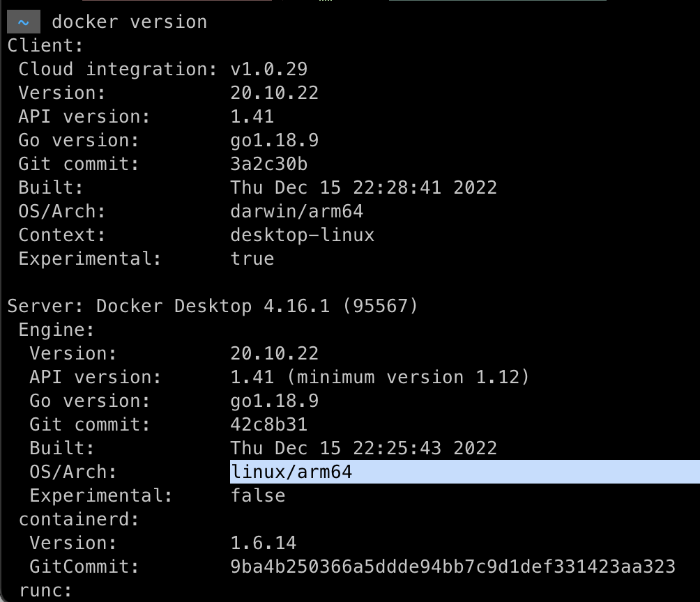Click the highlighted linux/arm64 text
The height and width of the screenshot is (602, 700).
pos(291,472)
